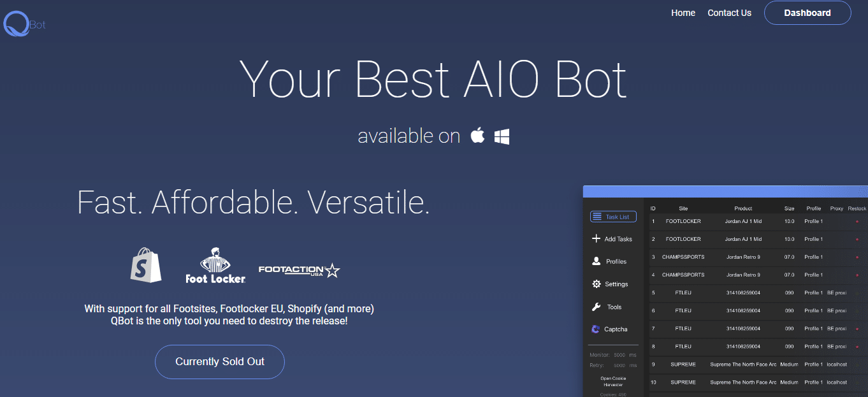868x397 pixels.
Task: Click the Task List lines icon
Action: [x=597, y=217]
